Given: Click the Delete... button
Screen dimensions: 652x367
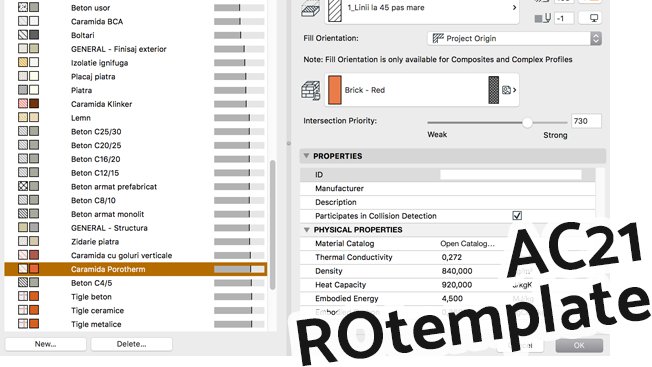Looking at the screenshot, I should coord(131,344).
